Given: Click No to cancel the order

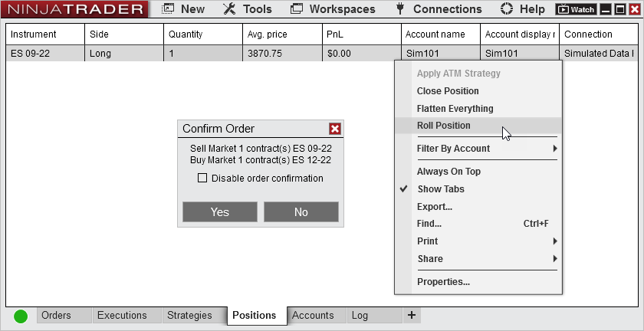Looking at the screenshot, I should click(301, 212).
